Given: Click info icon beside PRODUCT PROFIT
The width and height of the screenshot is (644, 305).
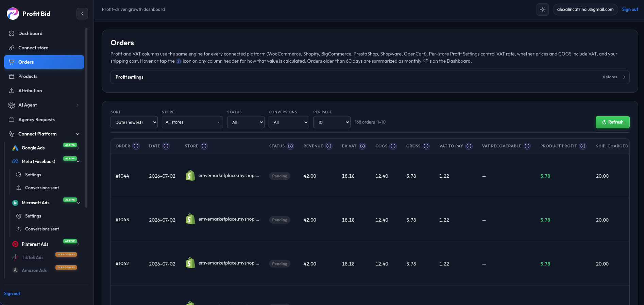Looking at the screenshot, I should pos(583,146).
